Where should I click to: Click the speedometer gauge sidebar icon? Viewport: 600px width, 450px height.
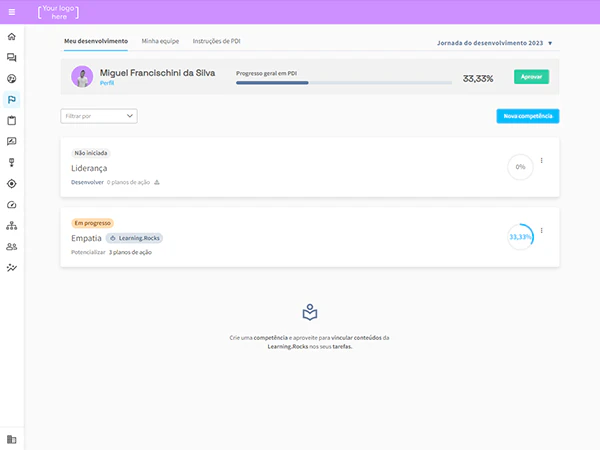click(x=12, y=204)
